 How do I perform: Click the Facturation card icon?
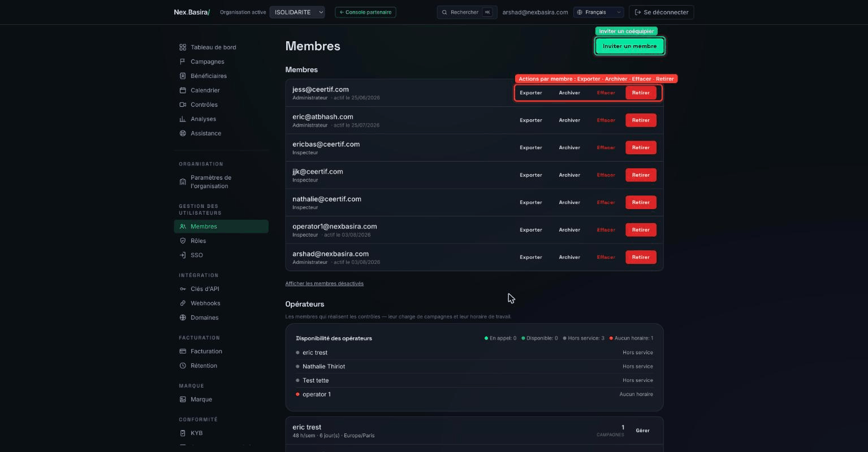tap(183, 351)
